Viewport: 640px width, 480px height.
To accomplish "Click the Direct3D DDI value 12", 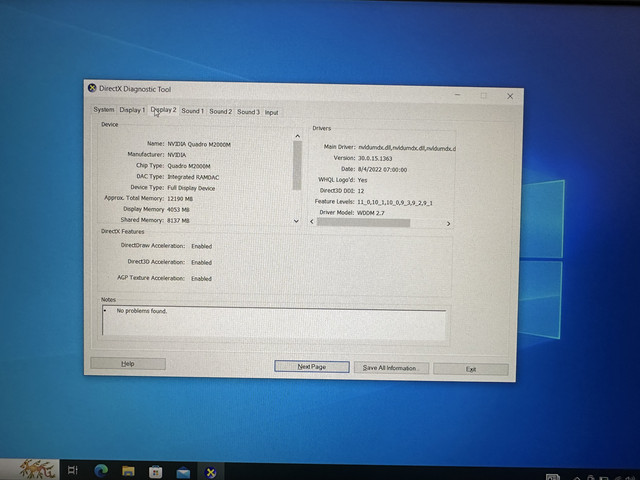I will point(361,191).
